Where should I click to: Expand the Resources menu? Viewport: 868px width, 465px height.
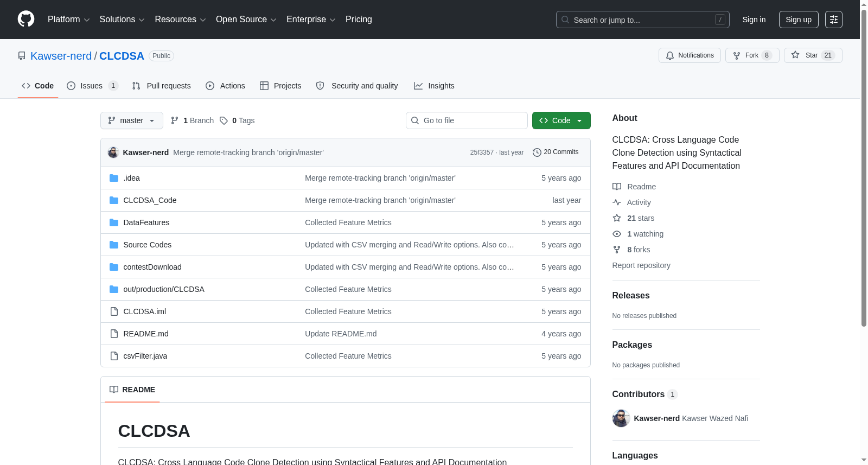[x=180, y=20]
